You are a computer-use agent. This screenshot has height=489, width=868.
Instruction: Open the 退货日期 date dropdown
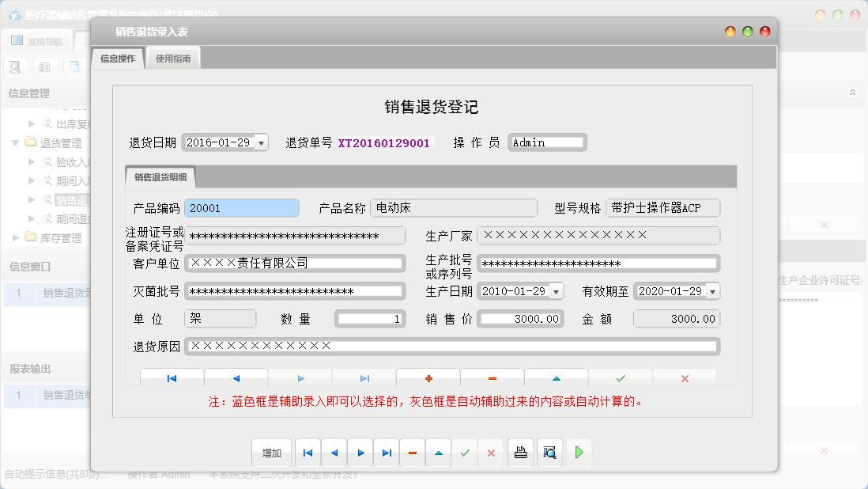[x=261, y=142]
